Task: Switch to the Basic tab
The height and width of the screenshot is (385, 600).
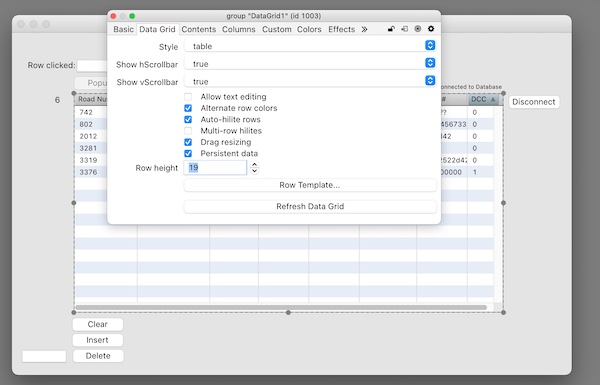Action: 123,29
